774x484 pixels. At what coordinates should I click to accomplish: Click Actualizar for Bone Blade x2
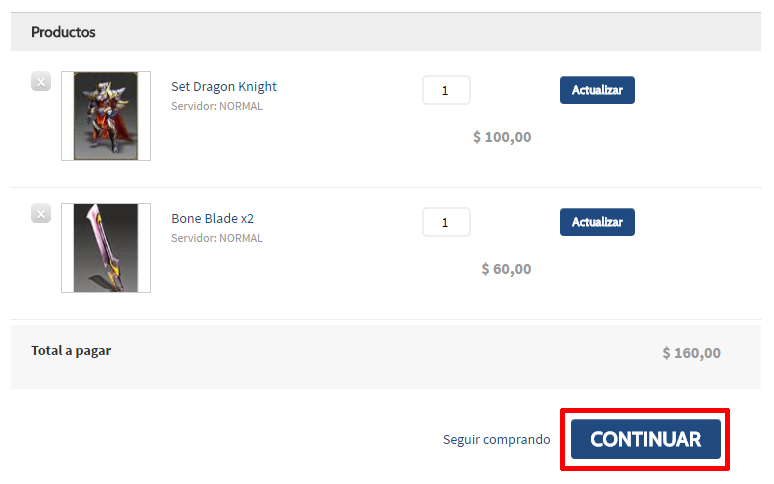597,222
